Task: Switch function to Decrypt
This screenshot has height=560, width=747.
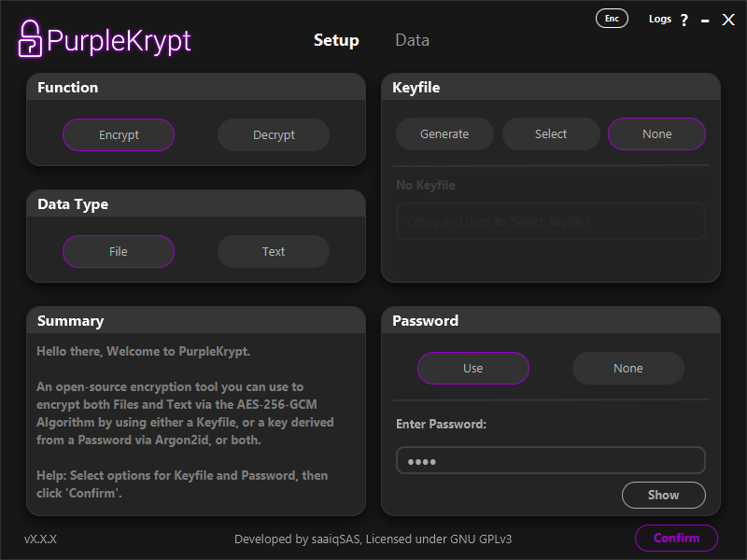Action: [x=274, y=134]
